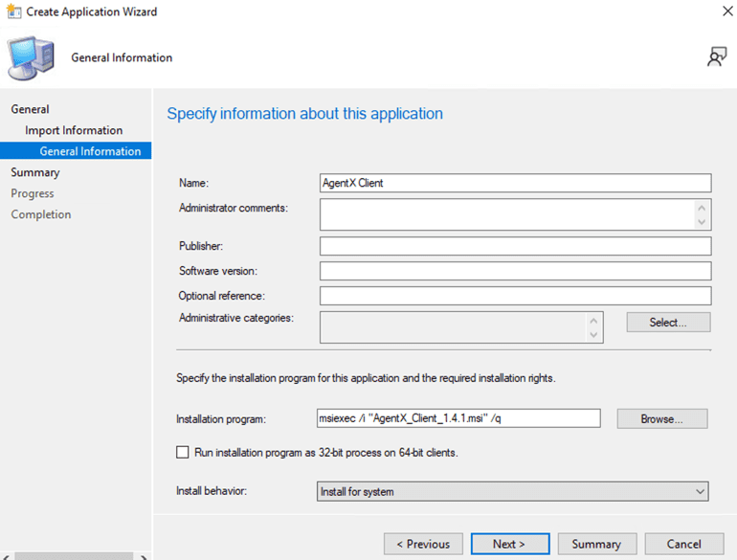Viewport: 737px width, 560px height.
Task: Click the Select... categories button
Action: click(x=668, y=323)
